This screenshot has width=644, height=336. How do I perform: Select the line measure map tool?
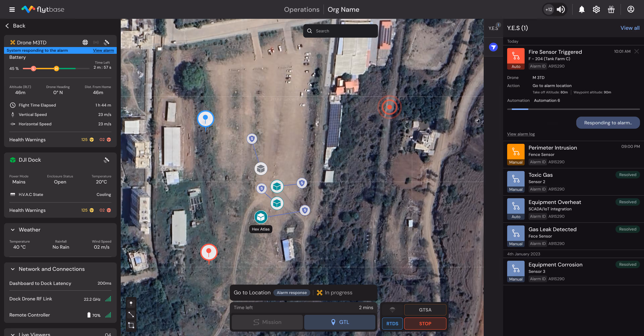coord(131,314)
